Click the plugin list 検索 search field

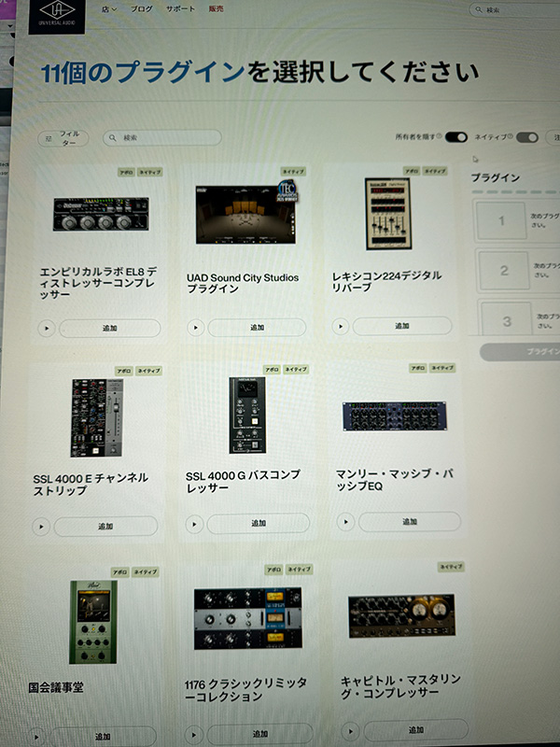(x=162, y=137)
